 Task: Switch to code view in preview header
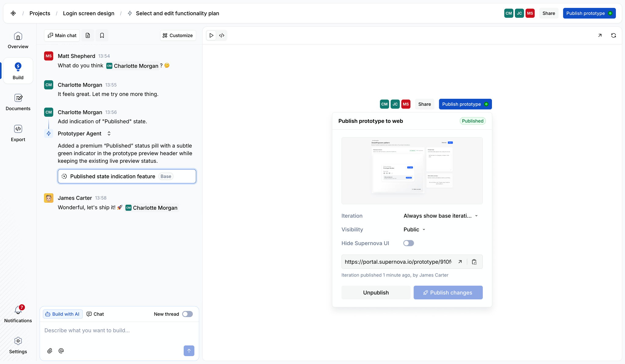[x=222, y=35]
